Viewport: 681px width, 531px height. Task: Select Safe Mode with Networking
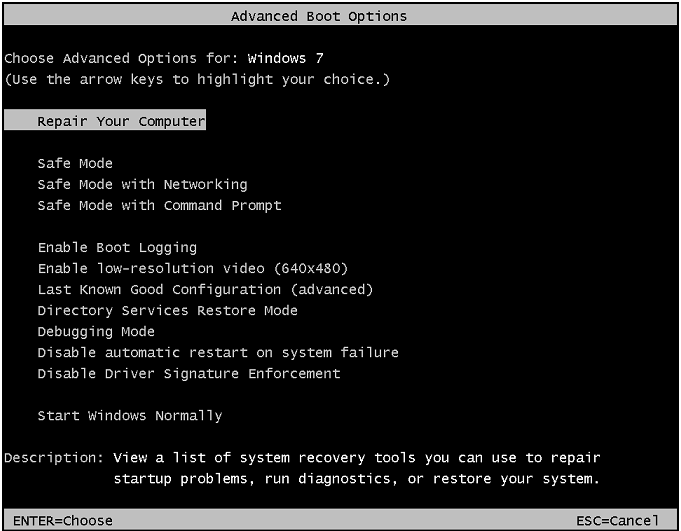tap(142, 184)
